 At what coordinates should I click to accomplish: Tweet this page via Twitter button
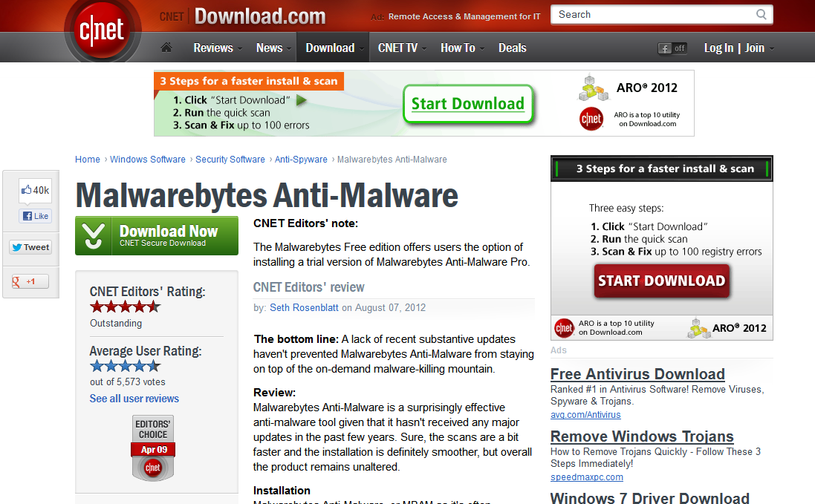[x=30, y=247]
